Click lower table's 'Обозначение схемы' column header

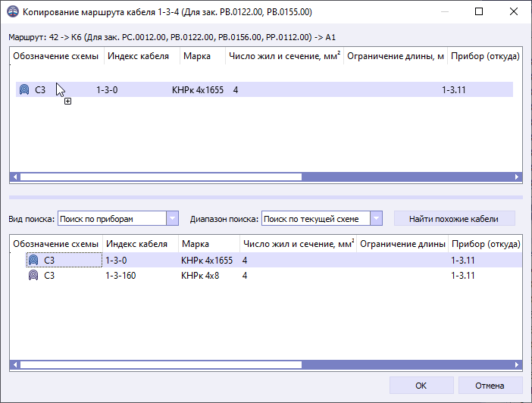(x=56, y=244)
